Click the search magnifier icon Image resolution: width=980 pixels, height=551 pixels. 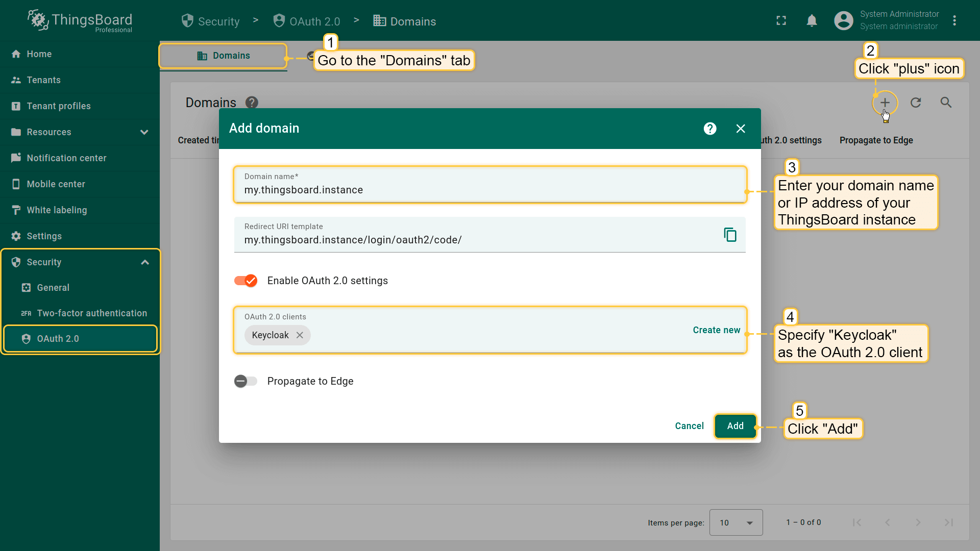pyautogui.click(x=946, y=103)
